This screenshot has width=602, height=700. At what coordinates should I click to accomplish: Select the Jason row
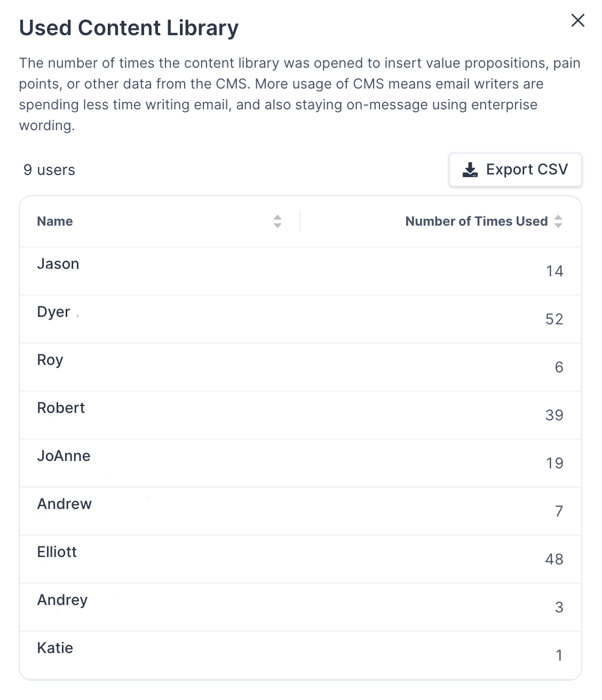click(300, 271)
